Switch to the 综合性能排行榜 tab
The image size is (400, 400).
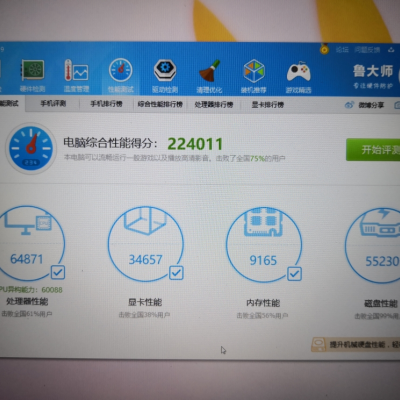coord(160,104)
